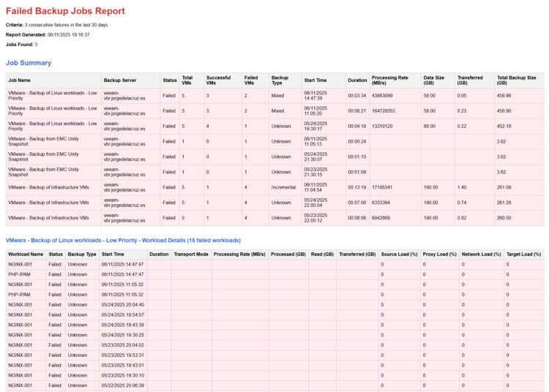The width and height of the screenshot is (549, 392).
Task: Click the Source Load (%) column header
Action: click(399, 254)
